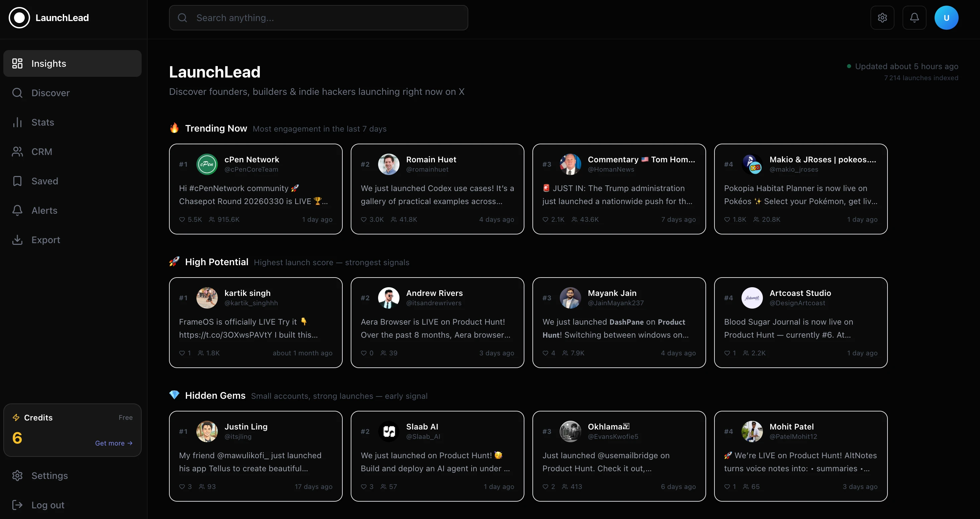This screenshot has height=519, width=980.
Task: Click Romain Huet's profile picture
Action: [388, 164]
